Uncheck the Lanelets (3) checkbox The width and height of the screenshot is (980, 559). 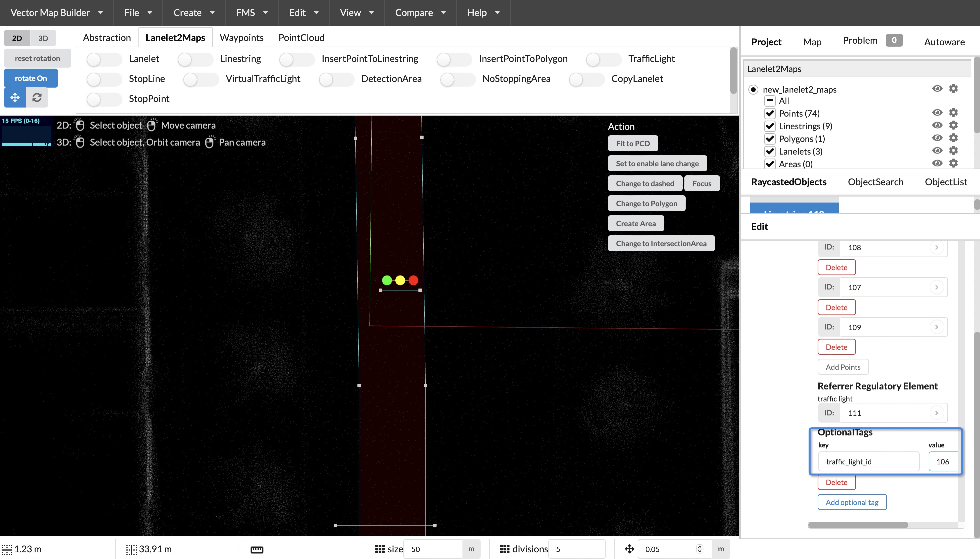(x=770, y=151)
